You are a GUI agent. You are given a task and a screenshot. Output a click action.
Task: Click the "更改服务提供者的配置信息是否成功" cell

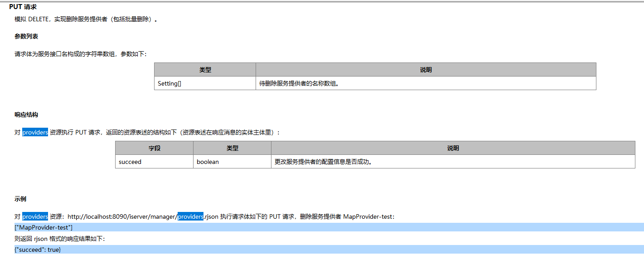[323, 162]
